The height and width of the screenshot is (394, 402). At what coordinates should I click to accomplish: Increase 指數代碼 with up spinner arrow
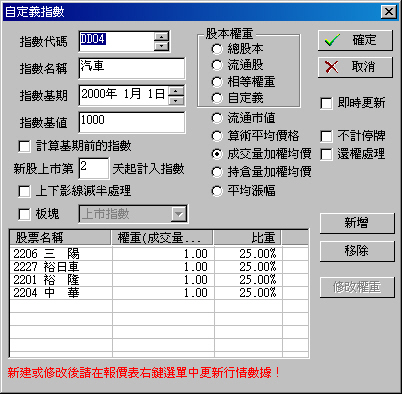pyautogui.click(x=162, y=37)
